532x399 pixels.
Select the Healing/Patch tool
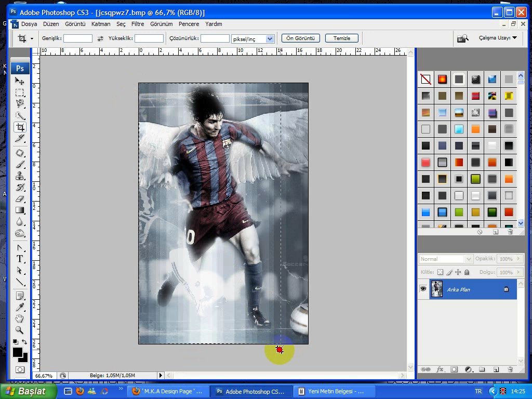[20, 153]
